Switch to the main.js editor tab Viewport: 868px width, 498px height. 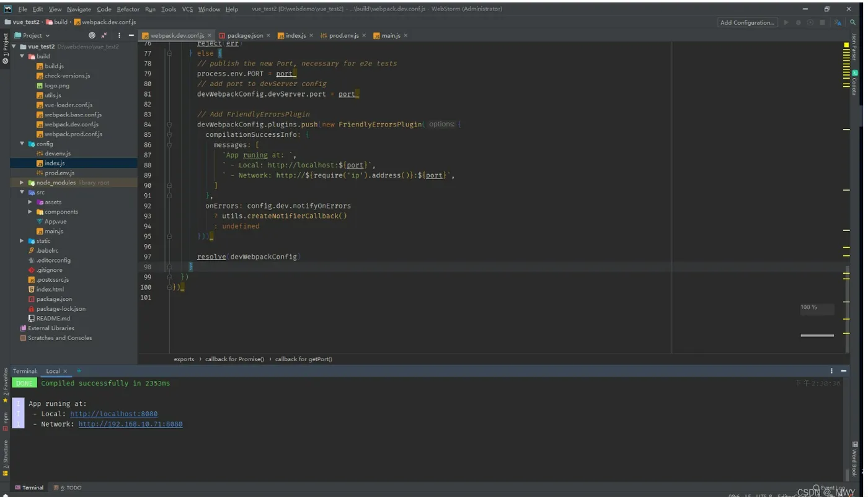390,35
